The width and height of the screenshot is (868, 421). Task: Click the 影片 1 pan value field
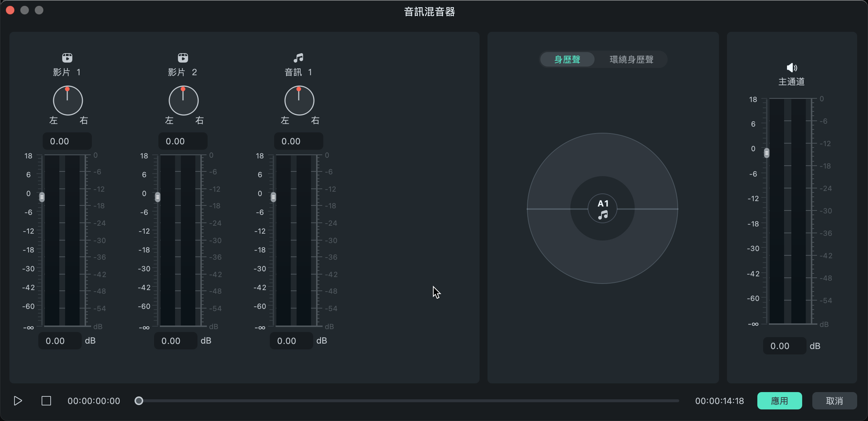point(67,141)
